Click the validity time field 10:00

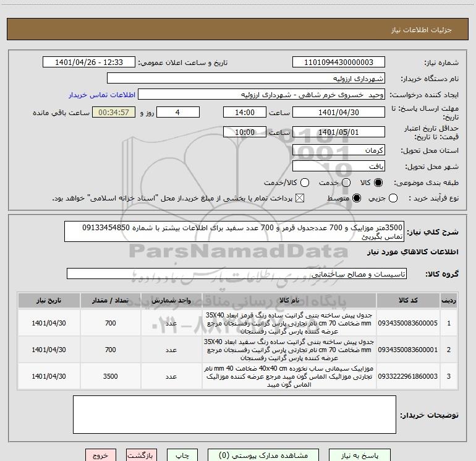coord(245,132)
